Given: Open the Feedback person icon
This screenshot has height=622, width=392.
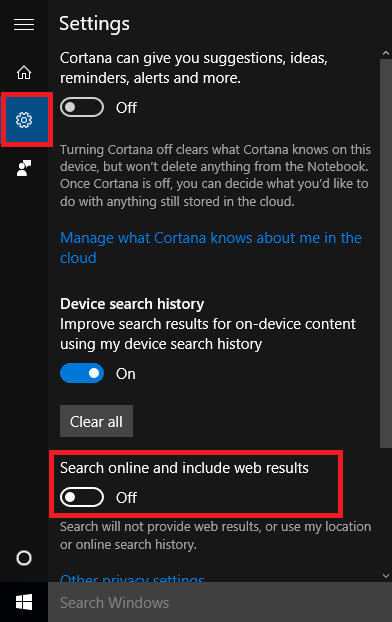Looking at the screenshot, I should 24,168.
